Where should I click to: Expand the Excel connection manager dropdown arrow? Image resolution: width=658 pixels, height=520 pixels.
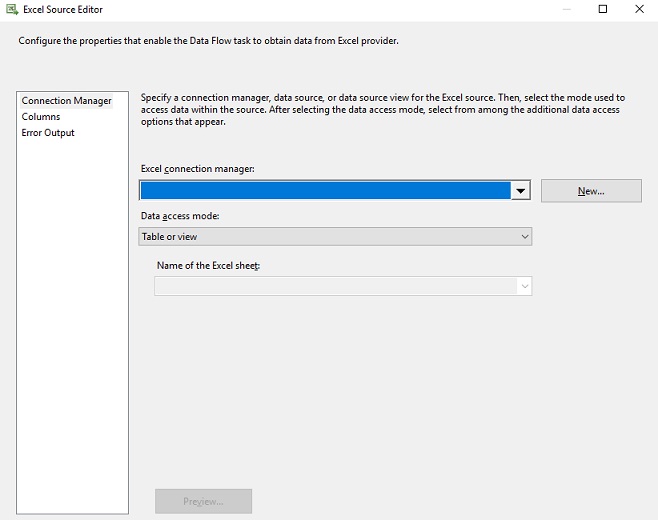520,191
